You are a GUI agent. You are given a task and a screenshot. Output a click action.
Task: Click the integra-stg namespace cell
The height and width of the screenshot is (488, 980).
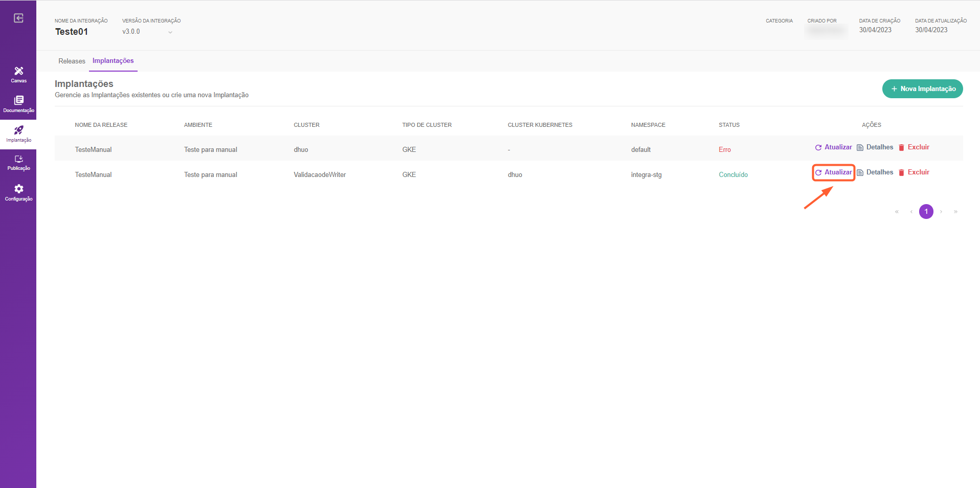646,175
